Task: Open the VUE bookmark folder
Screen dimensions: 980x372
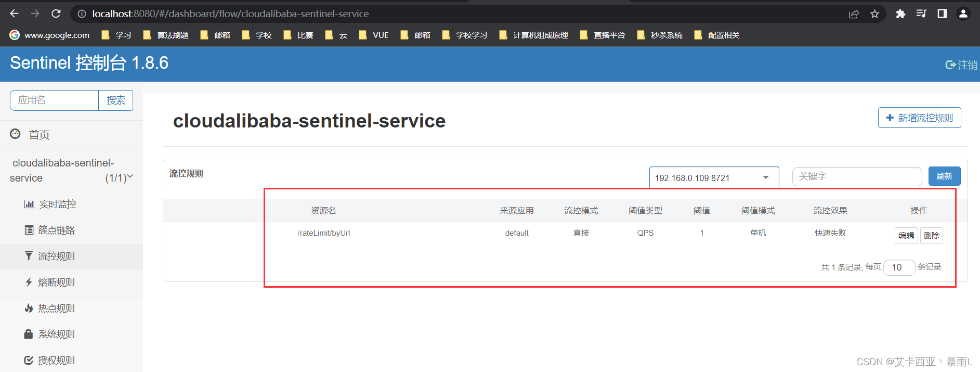Action: [373, 35]
